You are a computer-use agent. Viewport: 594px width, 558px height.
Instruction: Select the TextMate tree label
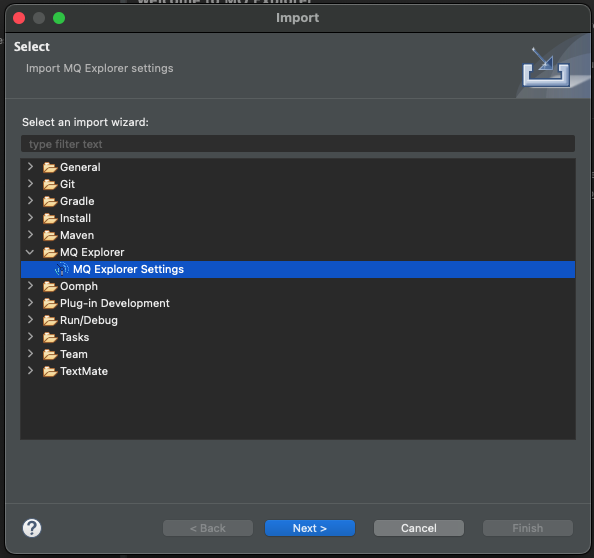(x=84, y=371)
